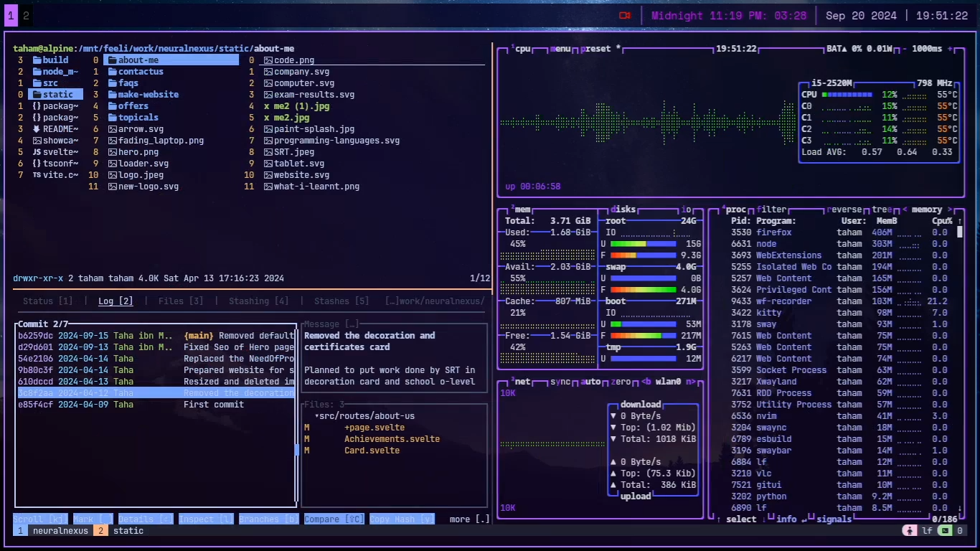The height and width of the screenshot is (551, 980).
Task: Click the green window-count icon in status bar
Action: 945,531
